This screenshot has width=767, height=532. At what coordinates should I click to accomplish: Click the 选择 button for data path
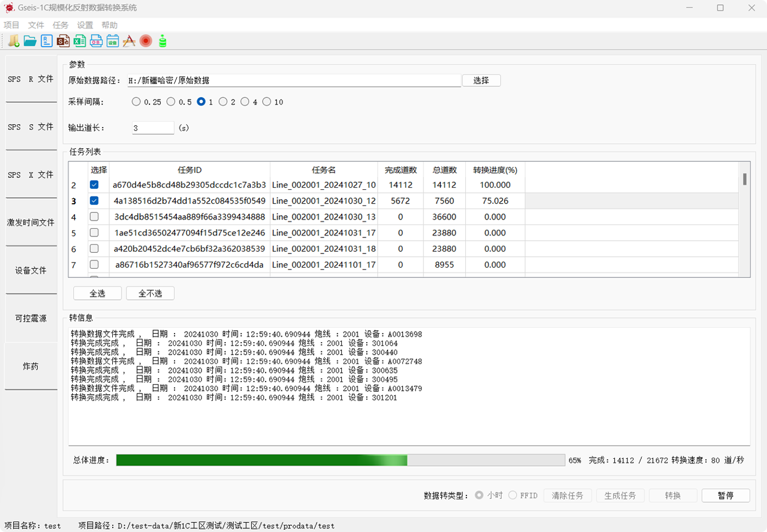(x=481, y=81)
